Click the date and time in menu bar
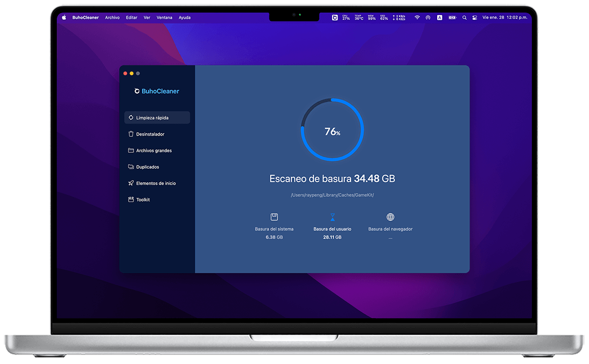This screenshot has height=364, width=589. pyautogui.click(x=505, y=17)
